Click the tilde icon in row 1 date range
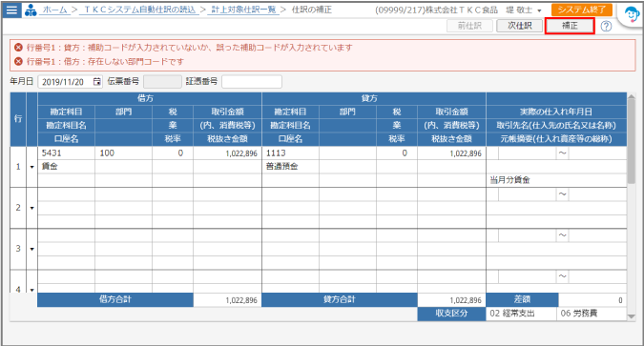Screen dimensions: 644x346 pyautogui.click(x=562, y=153)
